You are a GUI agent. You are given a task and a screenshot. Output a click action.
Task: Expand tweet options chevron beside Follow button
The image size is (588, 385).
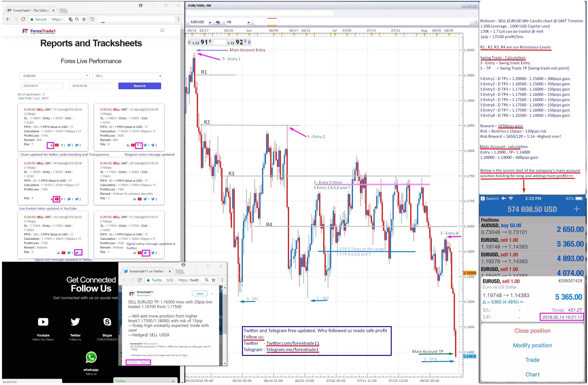point(212,294)
